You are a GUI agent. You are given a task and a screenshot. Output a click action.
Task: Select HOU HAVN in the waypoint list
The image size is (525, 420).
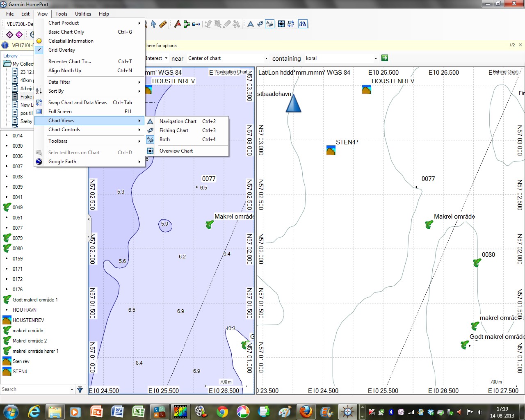[25, 310]
